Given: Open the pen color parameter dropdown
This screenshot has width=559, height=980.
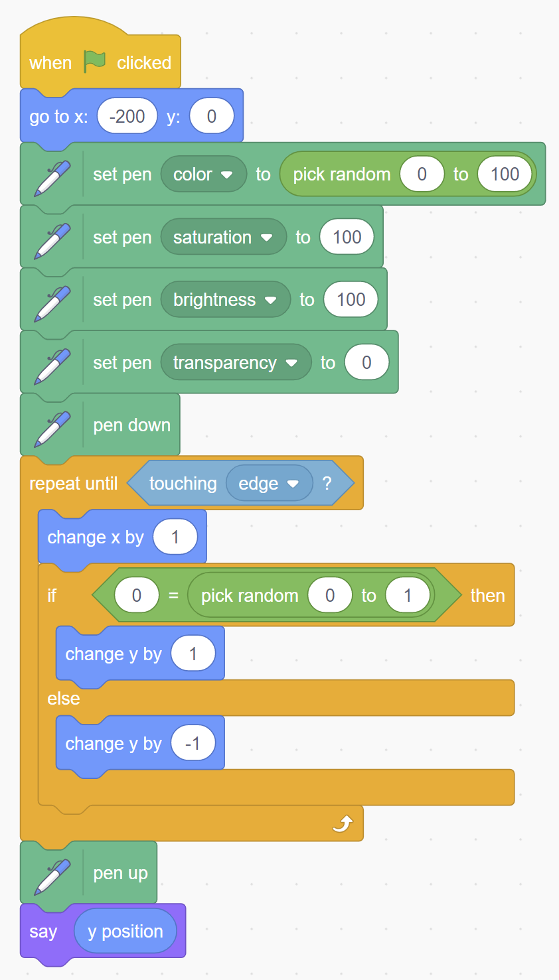Looking at the screenshot, I should [204, 174].
